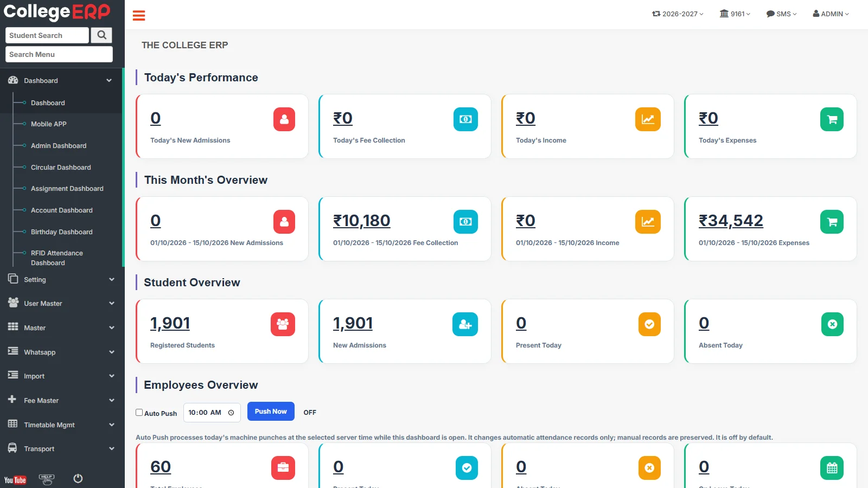The width and height of the screenshot is (868, 488).
Task: Open Admin Dashboard menu item
Action: tap(59, 146)
